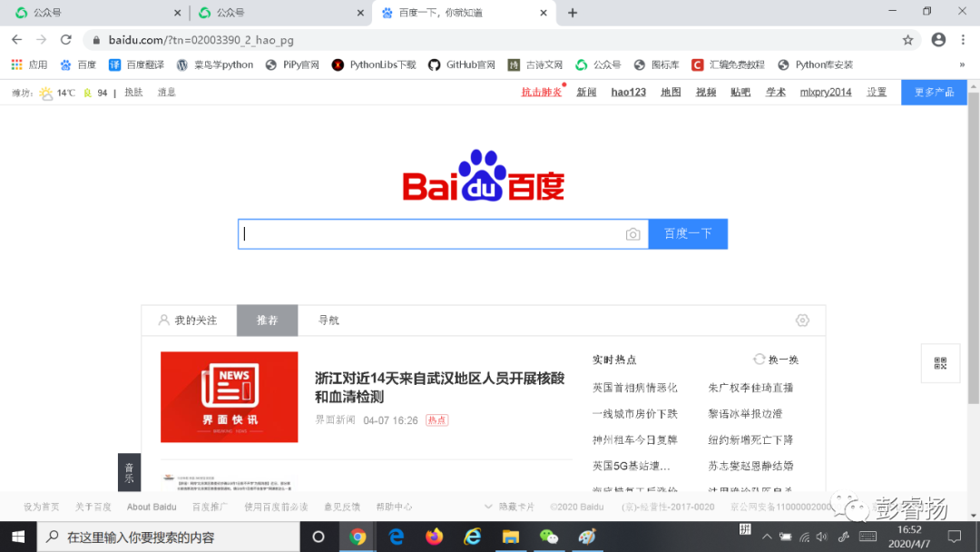Show hidden tray icons chevron

(x=767, y=537)
